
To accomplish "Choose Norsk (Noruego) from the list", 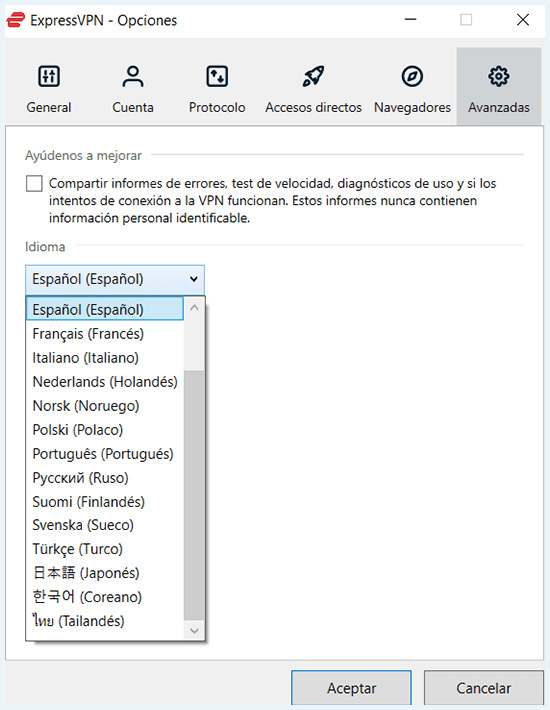I will [x=105, y=406].
